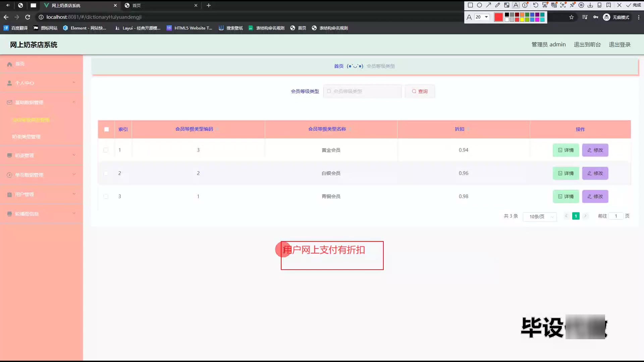Pick the yellow color swatch

522,20
